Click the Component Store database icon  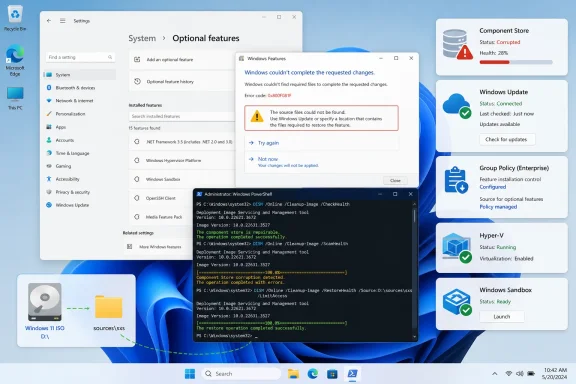[x=457, y=44]
